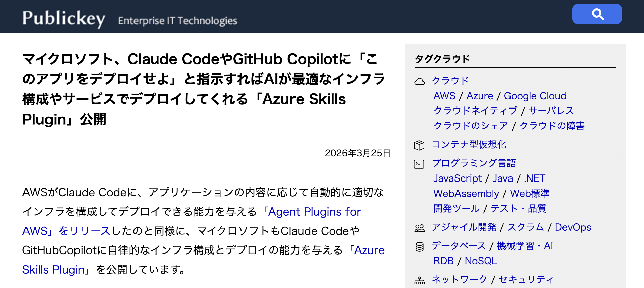This screenshot has width=644, height=288.
Task: Open the WebAssembly tag link
Action: (466, 194)
